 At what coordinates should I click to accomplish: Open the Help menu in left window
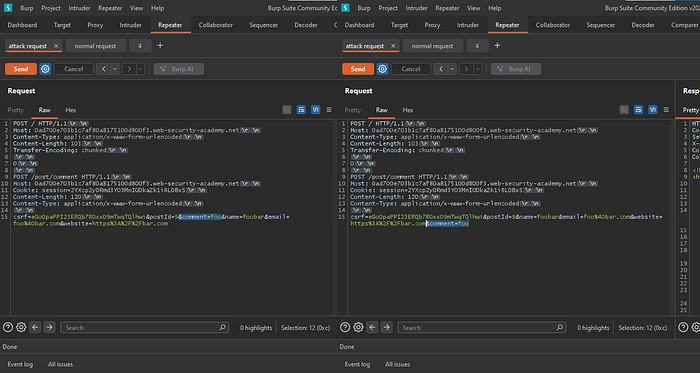[x=157, y=8]
